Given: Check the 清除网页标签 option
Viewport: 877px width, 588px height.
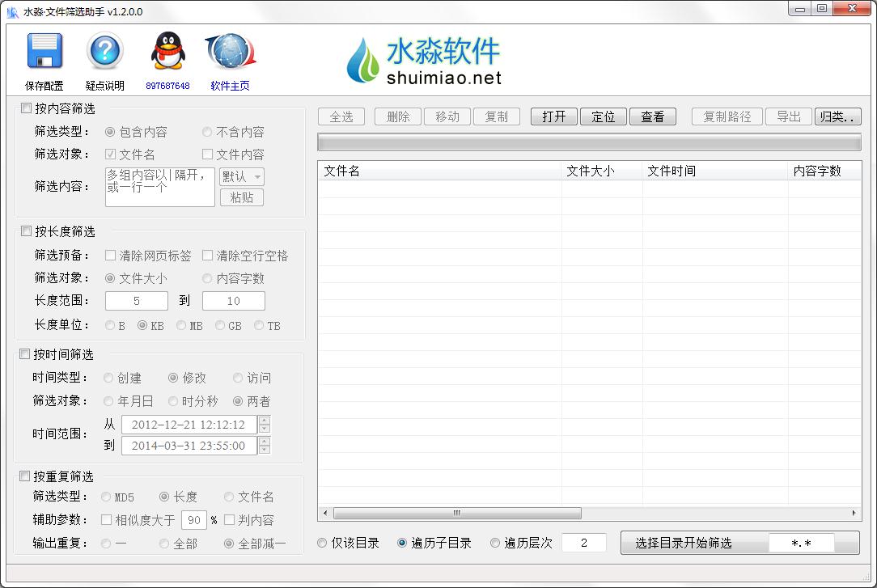Looking at the screenshot, I should [x=110, y=255].
